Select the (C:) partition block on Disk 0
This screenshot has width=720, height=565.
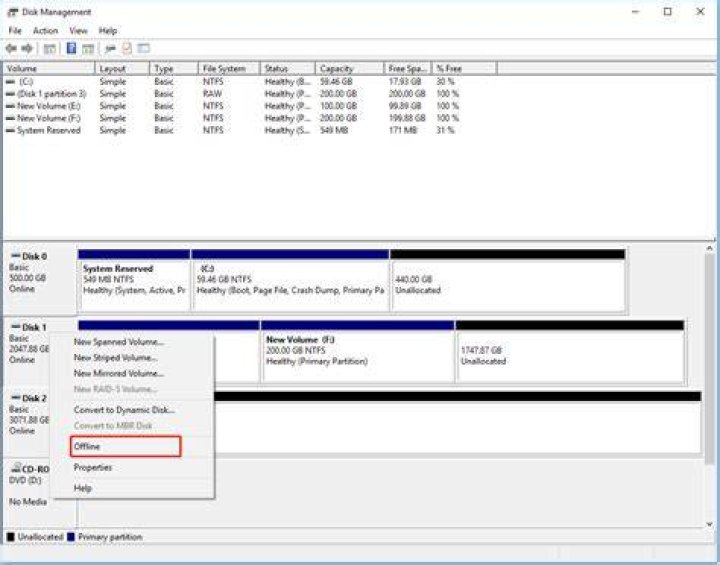point(290,280)
